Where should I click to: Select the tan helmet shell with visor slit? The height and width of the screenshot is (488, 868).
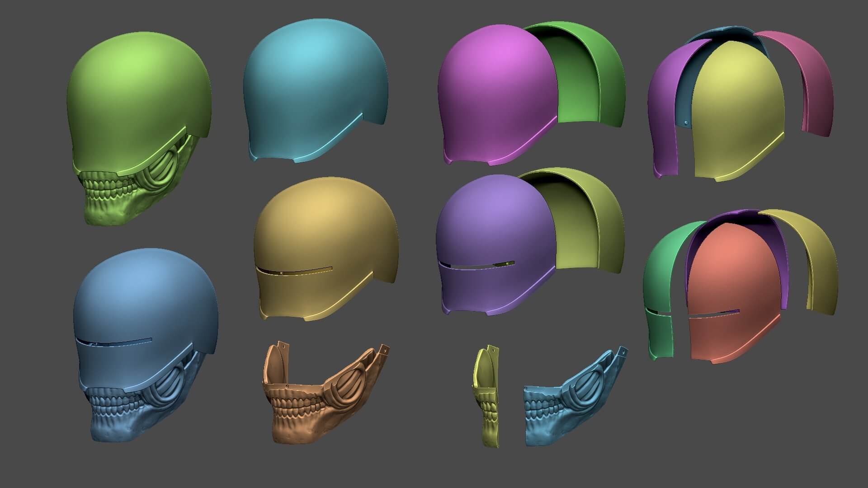tap(325, 249)
